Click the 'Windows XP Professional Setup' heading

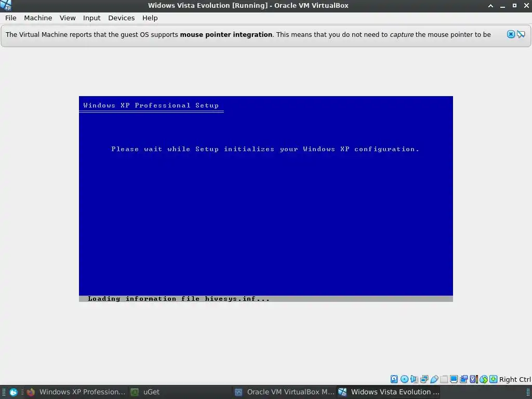[151, 105]
